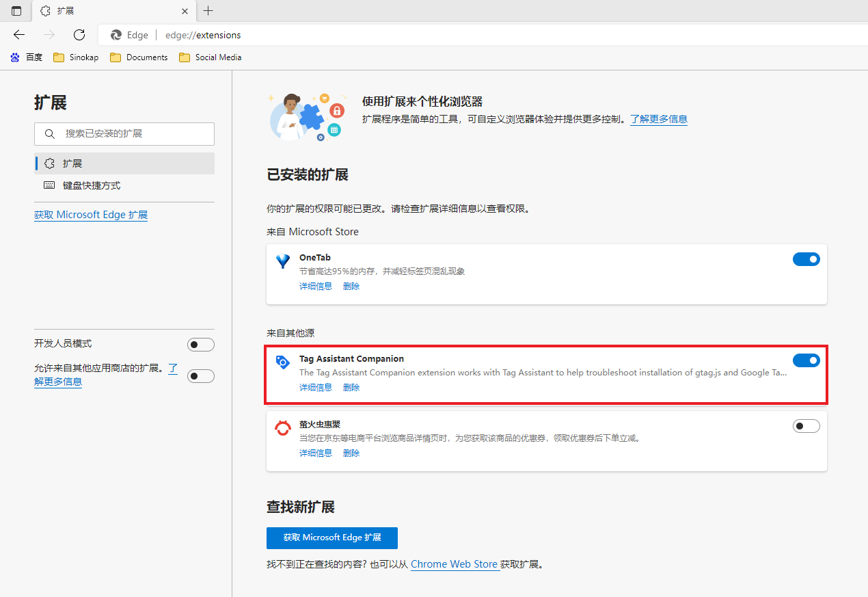Click the 获取 Microsoft Edge 扩展 blue button
The image size is (868, 597).
click(331, 538)
